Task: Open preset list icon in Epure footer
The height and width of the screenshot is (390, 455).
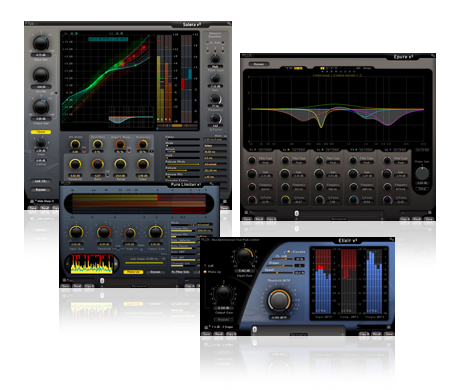Action: [x=246, y=212]
